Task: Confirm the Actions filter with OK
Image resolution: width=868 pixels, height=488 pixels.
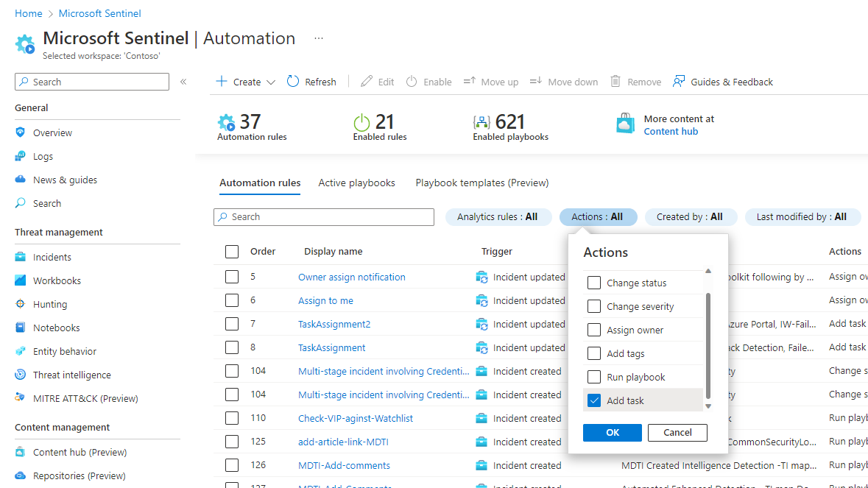Action: coord(612,432)
